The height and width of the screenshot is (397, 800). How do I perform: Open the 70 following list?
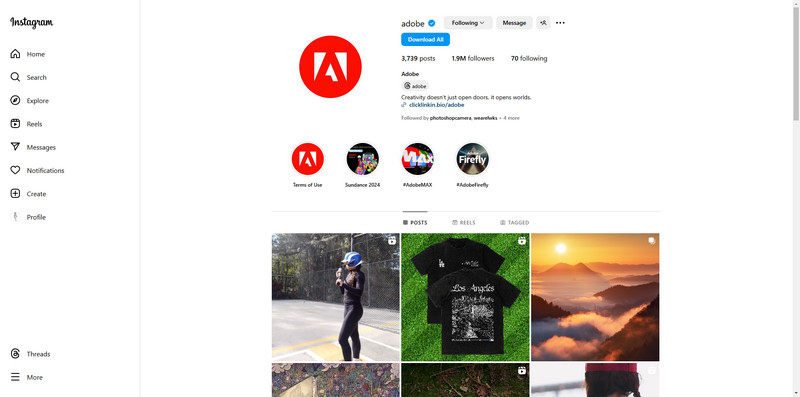[529, 58]
